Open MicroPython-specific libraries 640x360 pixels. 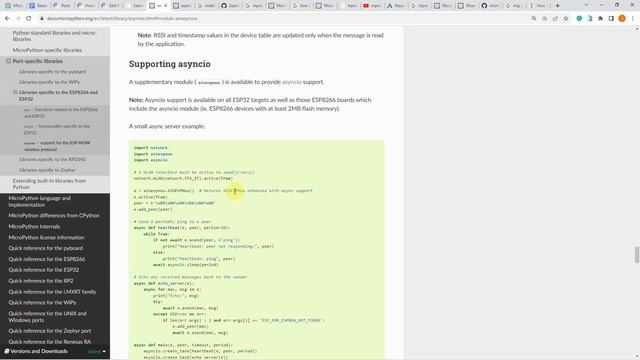pyautogui.click(x=47, y=50)
